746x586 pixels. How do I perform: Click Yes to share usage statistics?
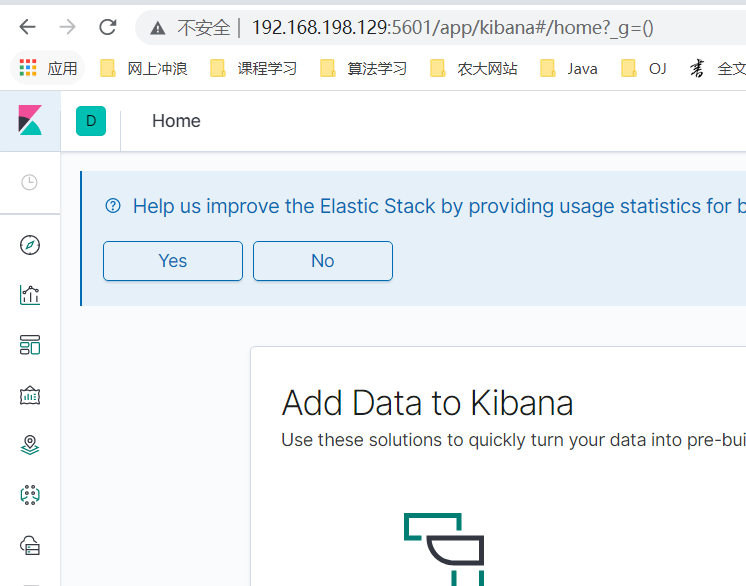click(x=173, y=261)
